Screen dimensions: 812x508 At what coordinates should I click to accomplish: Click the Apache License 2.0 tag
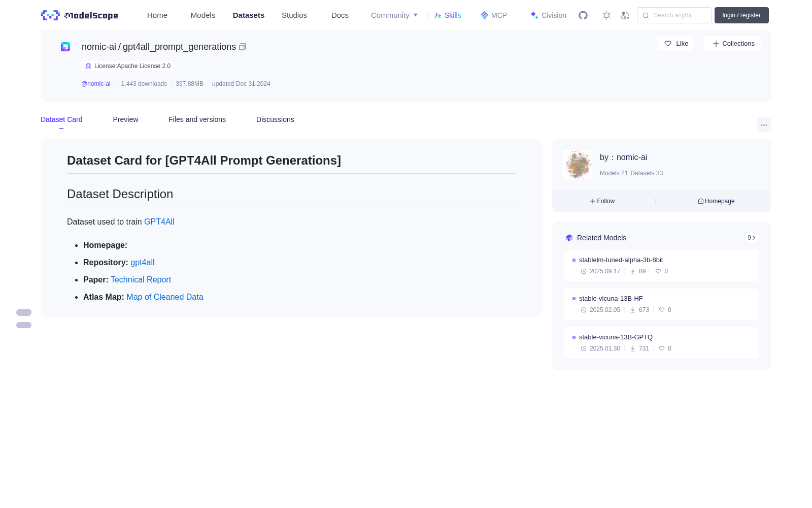(127, 66)
